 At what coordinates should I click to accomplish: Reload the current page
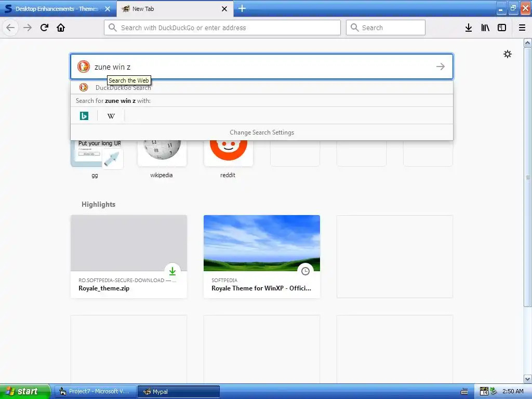coord(44,28)
